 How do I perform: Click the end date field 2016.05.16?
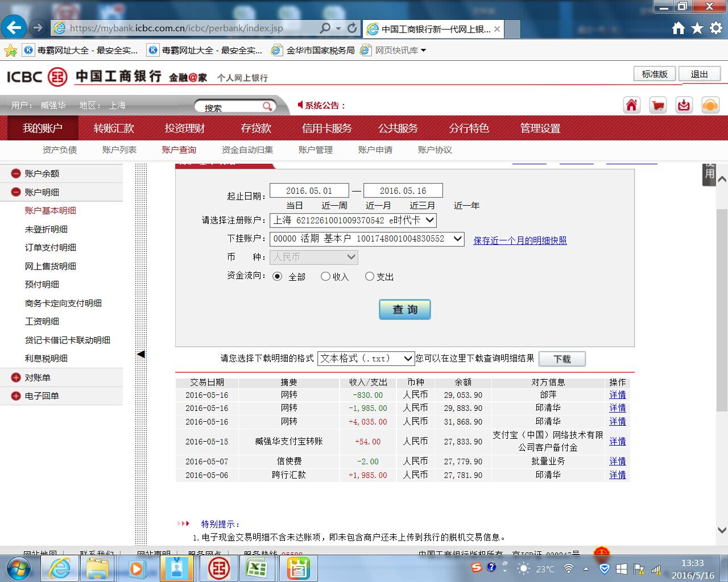pos(403,191)
